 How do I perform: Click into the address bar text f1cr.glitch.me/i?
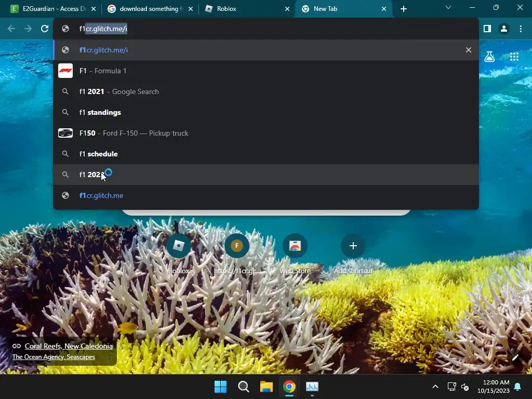[103, 29]
